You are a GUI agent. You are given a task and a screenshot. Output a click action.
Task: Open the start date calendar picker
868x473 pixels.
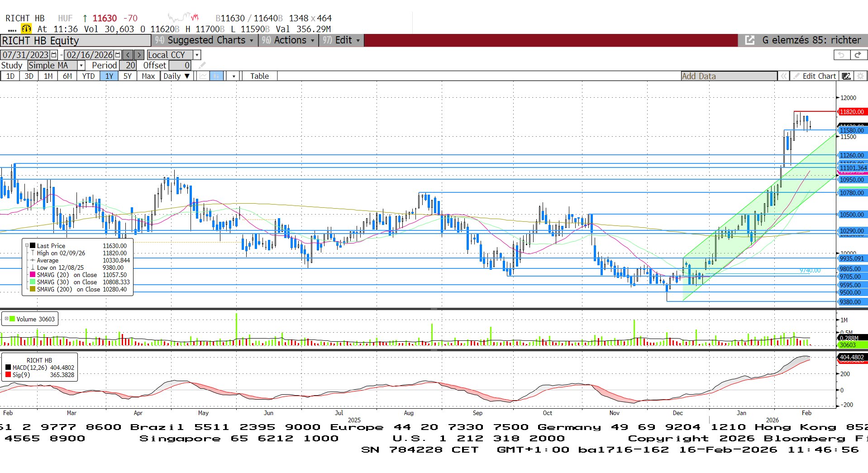tap(54, 55)
